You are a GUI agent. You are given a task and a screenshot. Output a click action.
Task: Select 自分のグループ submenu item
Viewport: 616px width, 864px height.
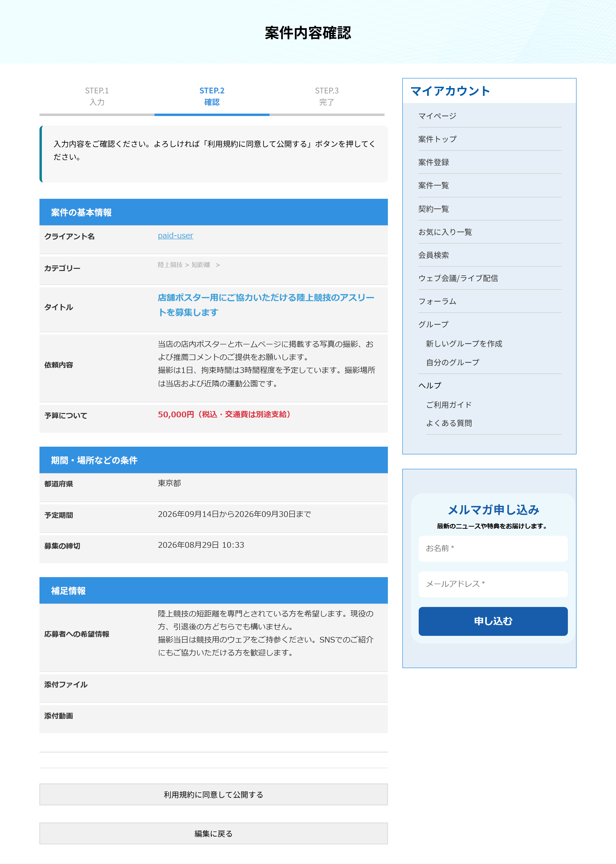(x=452, y=363)
